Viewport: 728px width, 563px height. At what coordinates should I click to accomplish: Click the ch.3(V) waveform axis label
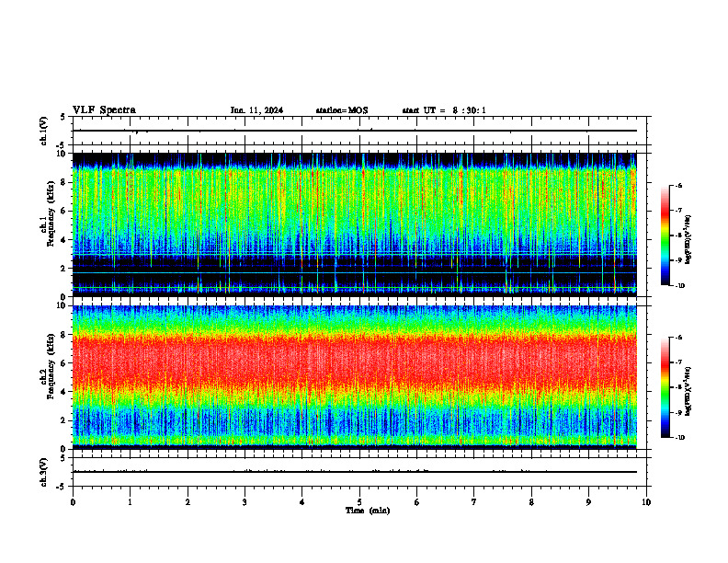[44, 472]
